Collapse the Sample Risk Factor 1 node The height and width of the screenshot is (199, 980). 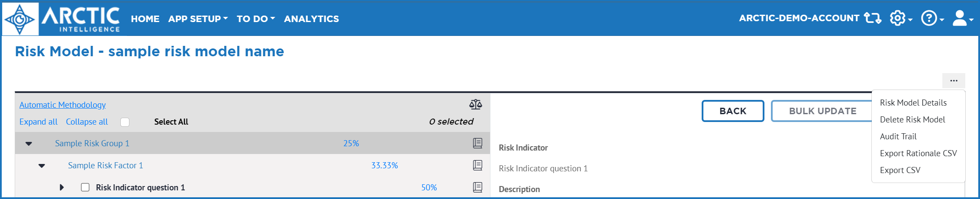click(x=42, y=166)
